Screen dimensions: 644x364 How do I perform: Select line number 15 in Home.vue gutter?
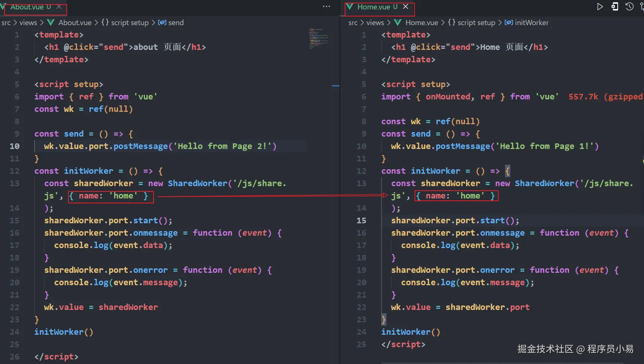(361, 221)
